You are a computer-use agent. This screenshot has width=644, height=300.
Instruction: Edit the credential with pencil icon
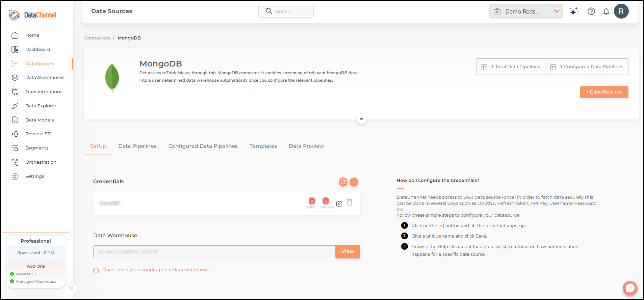[x=339, y=203]
